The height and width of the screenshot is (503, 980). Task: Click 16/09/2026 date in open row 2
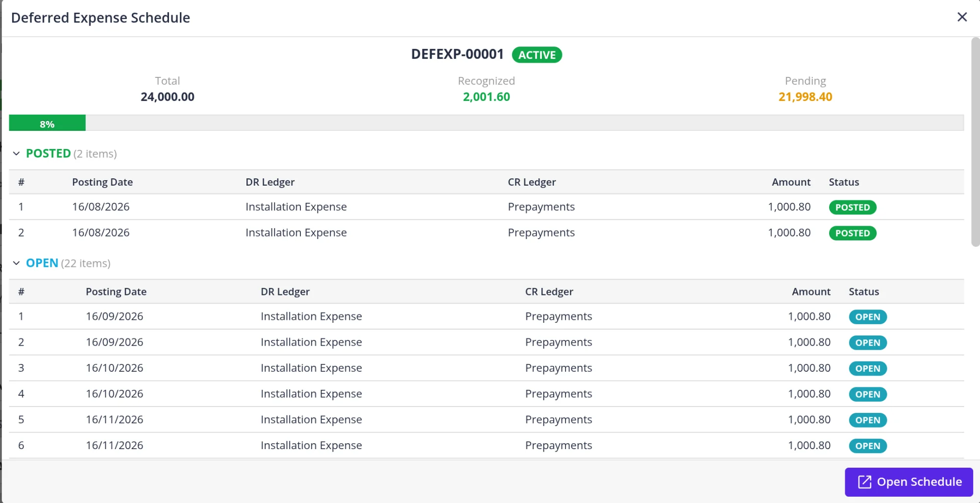point(115,342)
